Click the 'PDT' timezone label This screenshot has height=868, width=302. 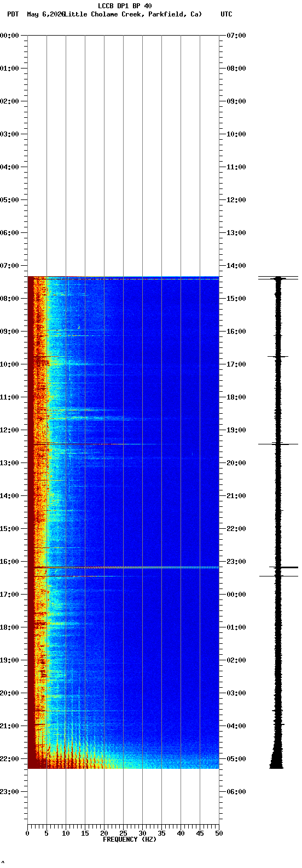13,14
